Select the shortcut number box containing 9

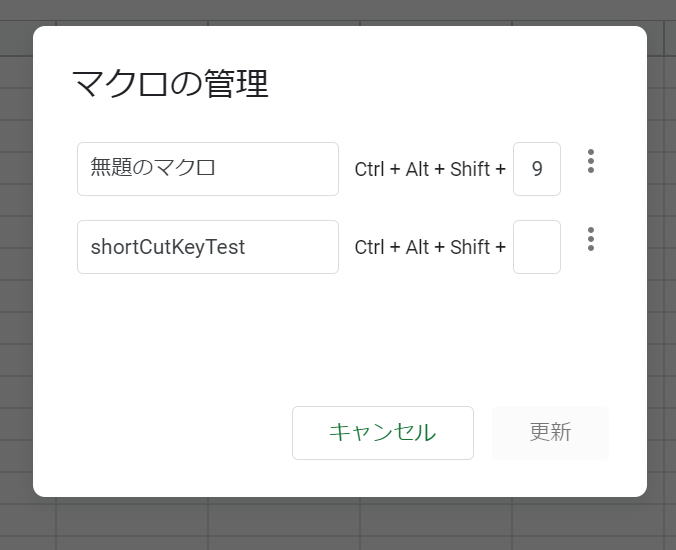pos(537,169)
